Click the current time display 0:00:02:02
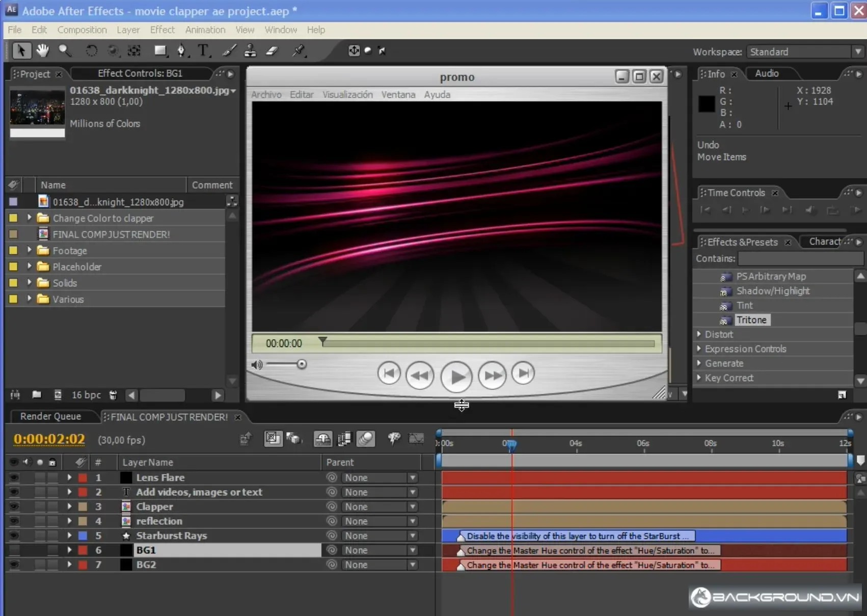Screen dimensions: 867x616 tap(49, 439)
